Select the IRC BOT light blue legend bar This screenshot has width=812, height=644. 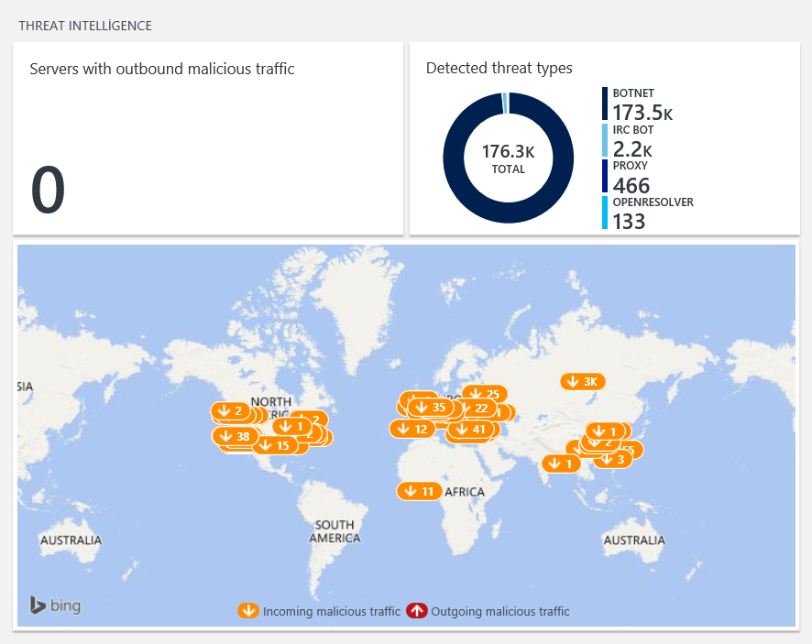605,140
